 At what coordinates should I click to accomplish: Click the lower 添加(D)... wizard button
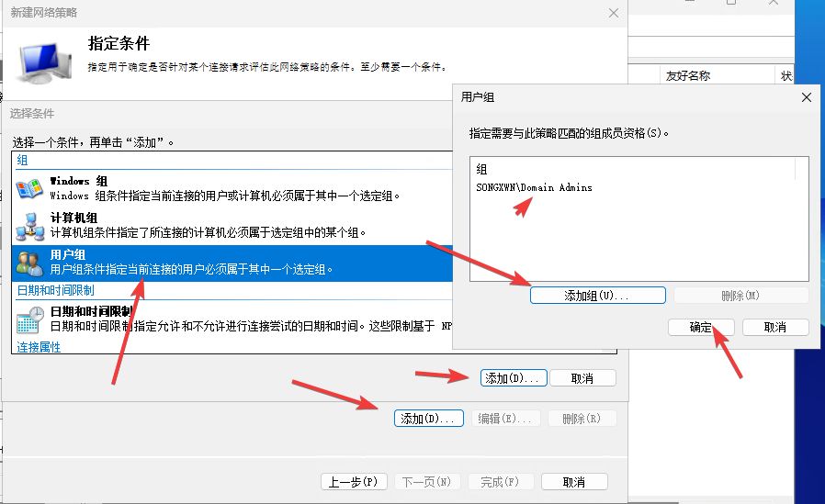[428, 419]
